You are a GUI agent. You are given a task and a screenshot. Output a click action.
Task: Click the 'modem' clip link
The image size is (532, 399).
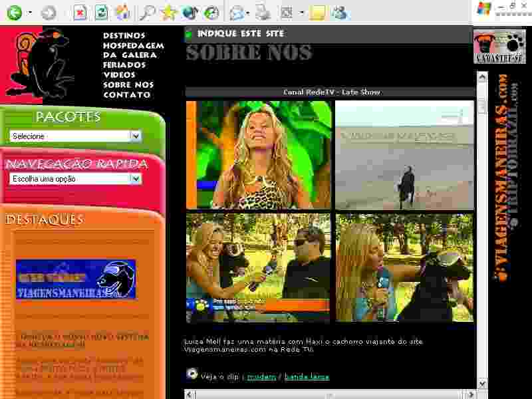261,376
